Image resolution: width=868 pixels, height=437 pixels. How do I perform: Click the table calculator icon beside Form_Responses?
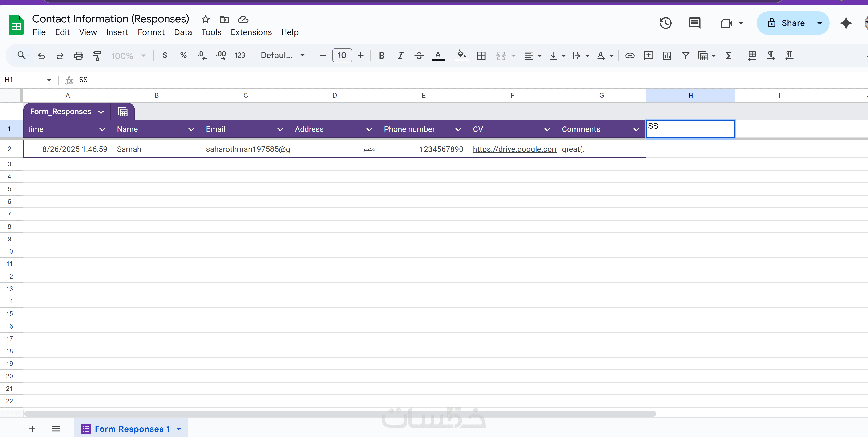coord(123,112)
